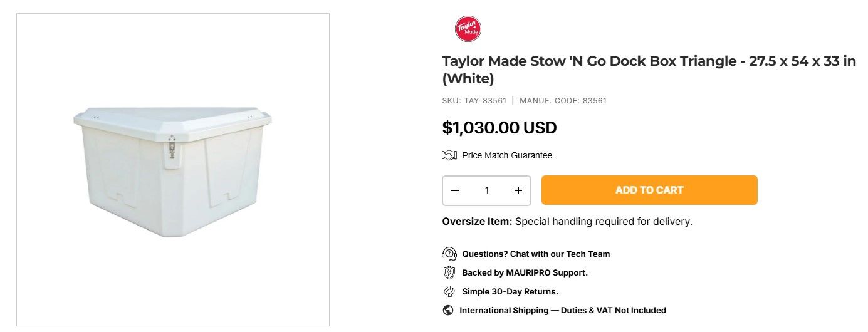Click the handshake Price Match icon

[449, 155]
